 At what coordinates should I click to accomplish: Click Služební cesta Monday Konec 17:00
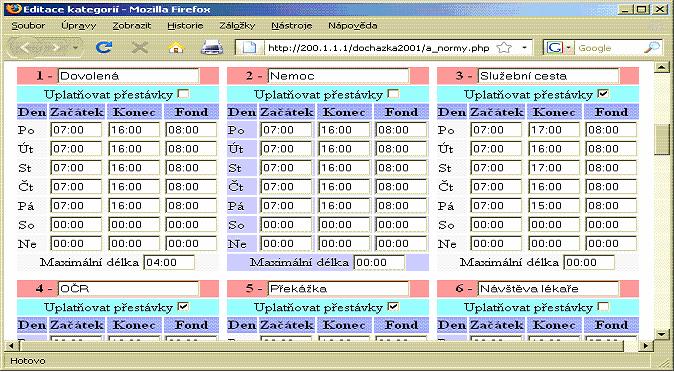tap(554, 130)
